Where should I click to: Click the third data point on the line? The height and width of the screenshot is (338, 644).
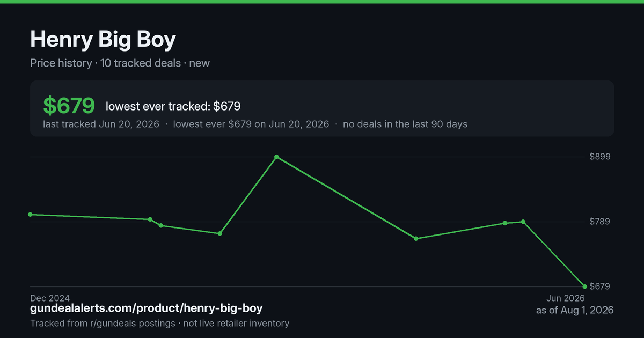(x=161, y=225)
